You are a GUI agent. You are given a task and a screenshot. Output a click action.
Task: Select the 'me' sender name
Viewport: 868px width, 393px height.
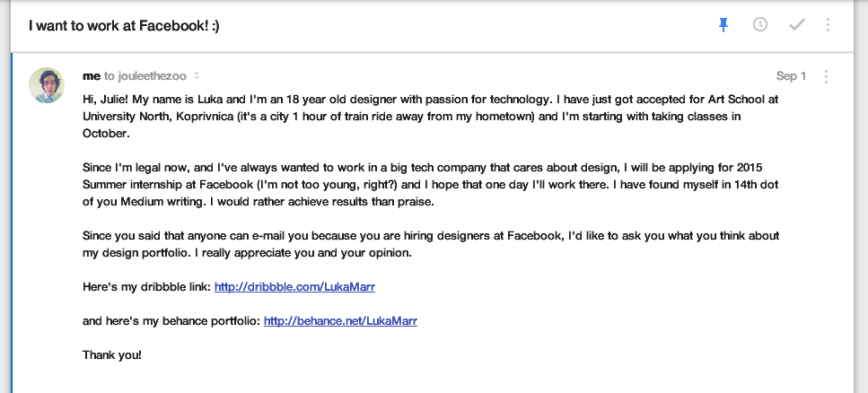(x=92, y=76)
